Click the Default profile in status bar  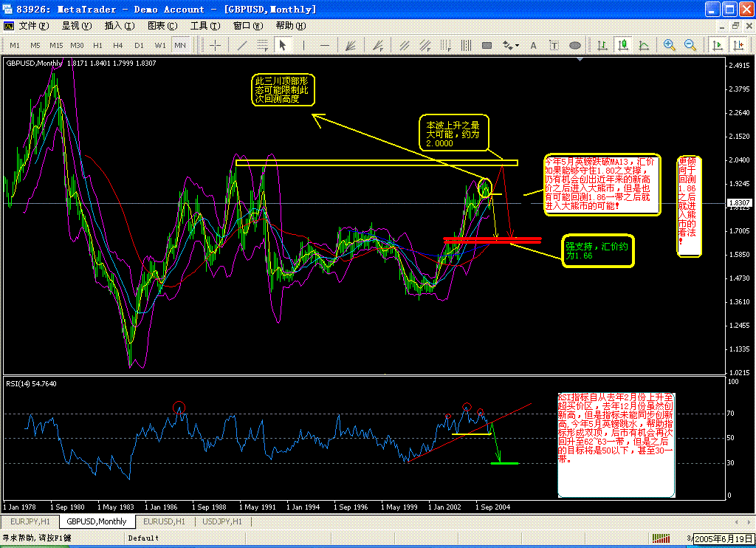[x=143, y=538]
